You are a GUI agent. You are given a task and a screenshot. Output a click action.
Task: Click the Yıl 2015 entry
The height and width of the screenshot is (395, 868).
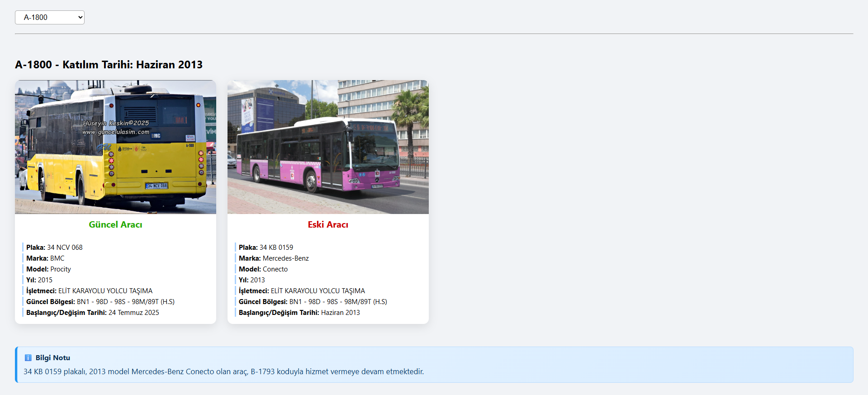39,280
